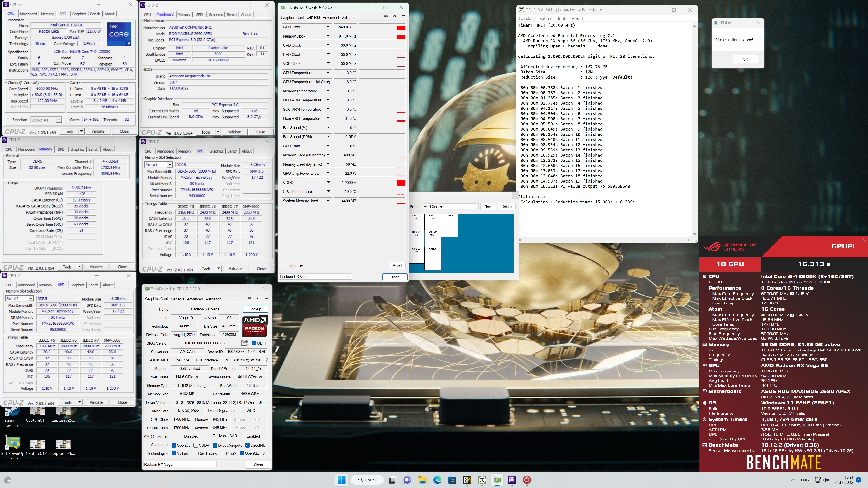Image resolution: width=868 pixels, height=488 pixels.
Task: Toggle the CUDA checkbox
Action: (x=196, y=445)
